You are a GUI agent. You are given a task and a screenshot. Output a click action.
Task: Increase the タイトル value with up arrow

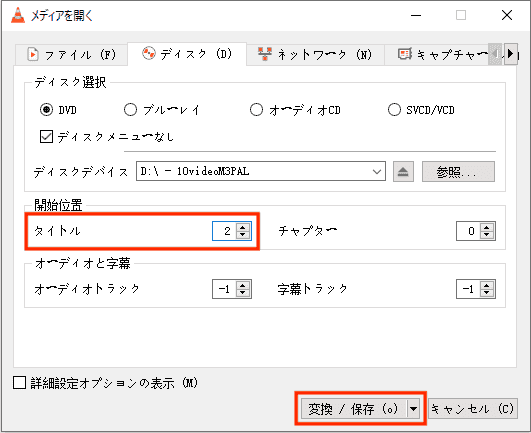click(242, 227)
